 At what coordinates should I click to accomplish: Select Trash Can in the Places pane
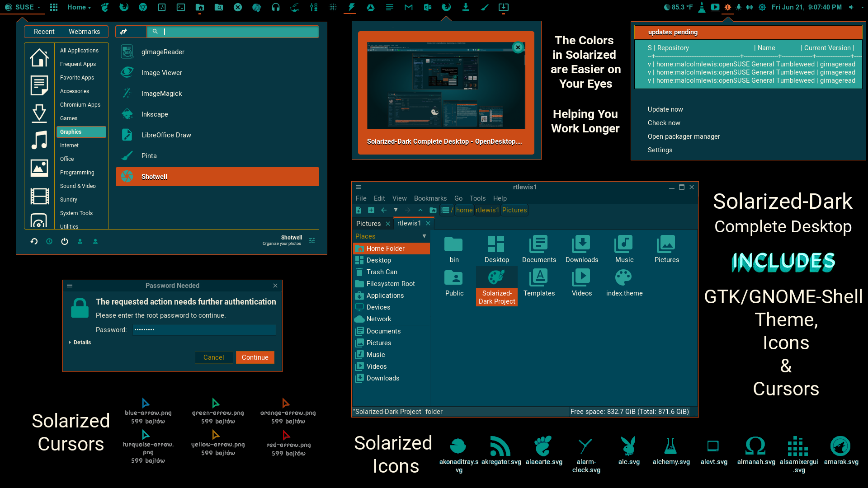pyautogui.click(x=391, y=272)
